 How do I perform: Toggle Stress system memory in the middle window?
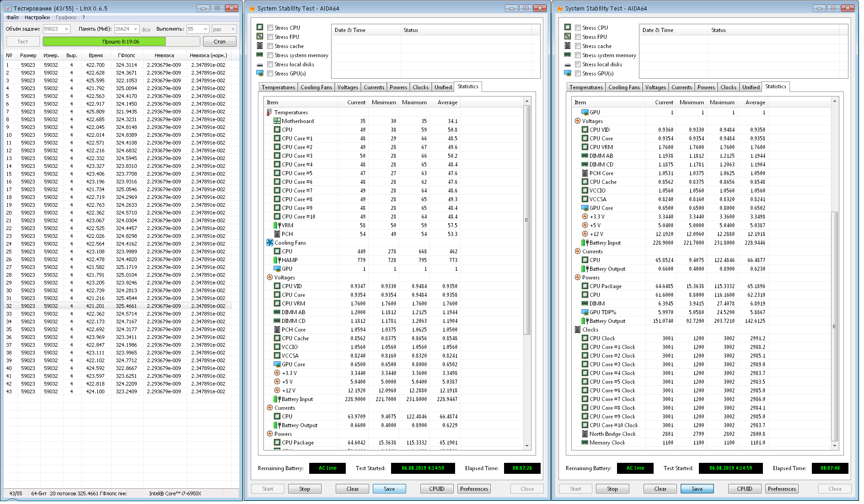(x=270, y=55)
